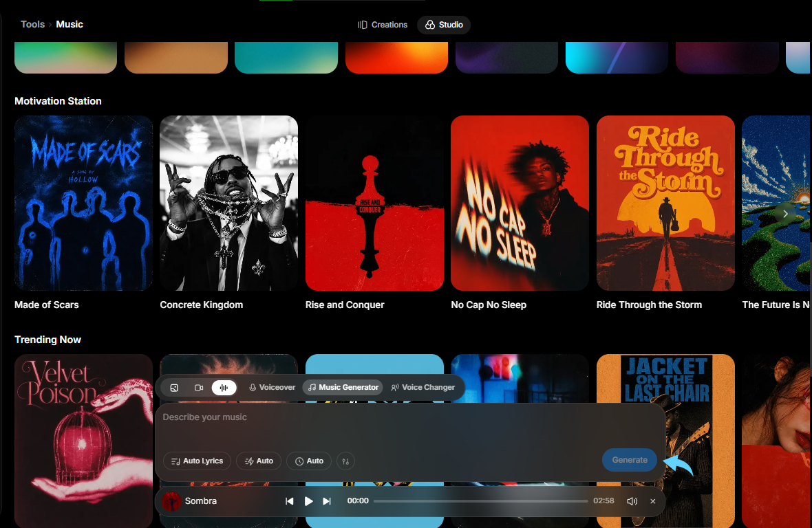Viewport: 812px width, 528px height.
Task: Select the Music Generator tab
Action: [x=343, y=387]
